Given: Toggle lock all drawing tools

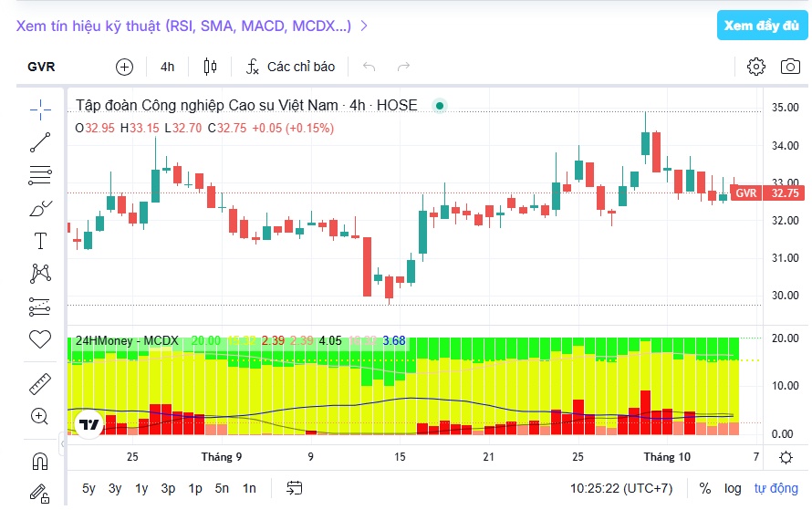Looking at the screenshot, I should pyautogui.click(x=39, y=493).
